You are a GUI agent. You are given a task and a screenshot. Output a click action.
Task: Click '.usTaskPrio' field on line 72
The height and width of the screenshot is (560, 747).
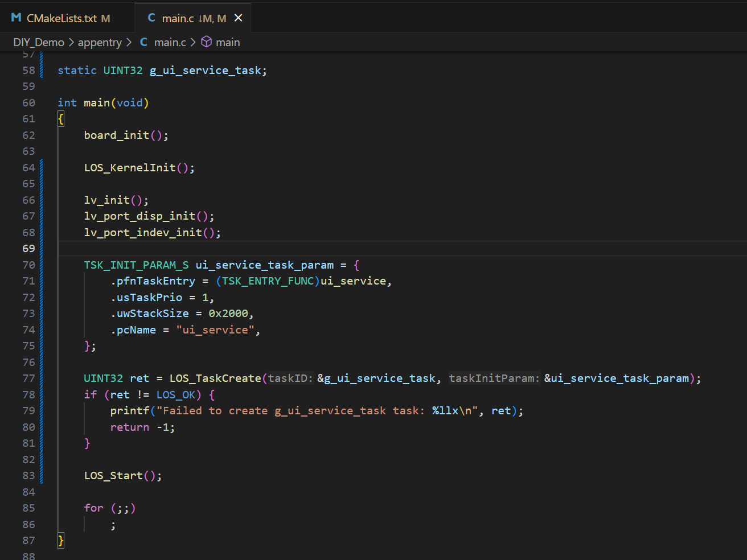(146, 298)
